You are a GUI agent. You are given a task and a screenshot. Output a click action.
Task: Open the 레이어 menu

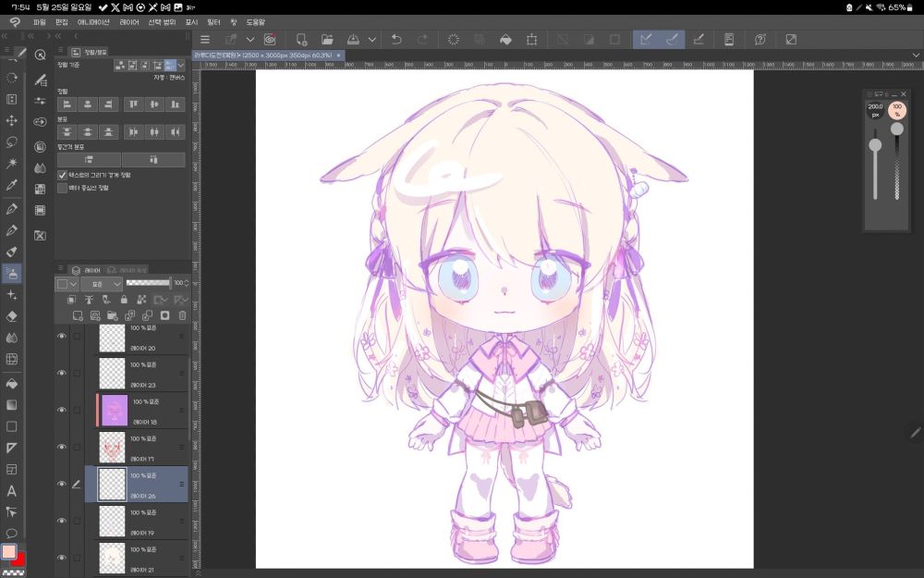point(129,22)
